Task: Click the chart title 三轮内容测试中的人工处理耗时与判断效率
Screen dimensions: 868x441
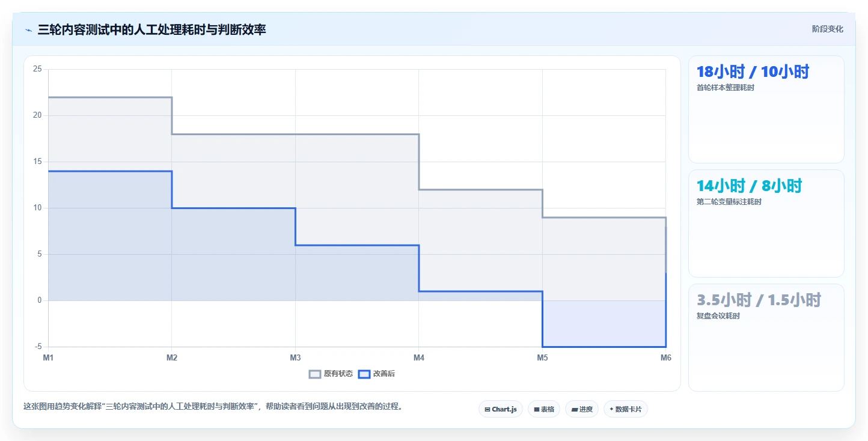Action: [151, 29]
